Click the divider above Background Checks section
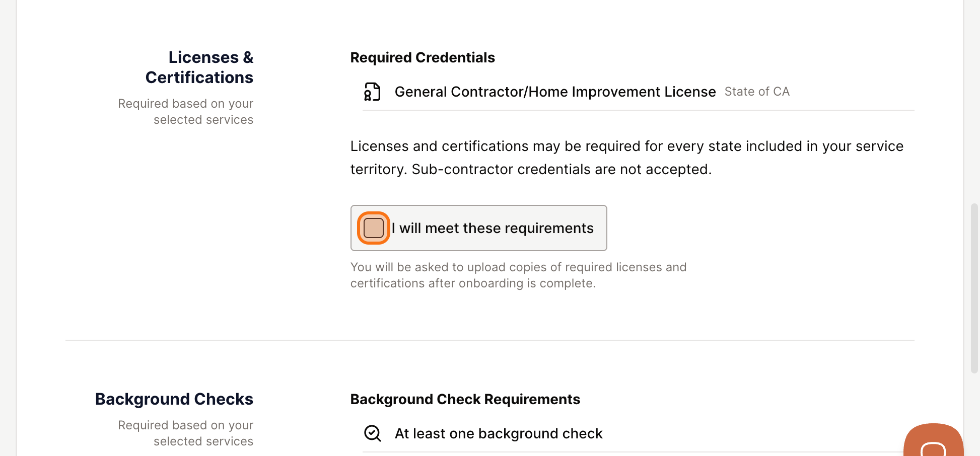Viewport: 980px width, 456px height. point(489,340)
